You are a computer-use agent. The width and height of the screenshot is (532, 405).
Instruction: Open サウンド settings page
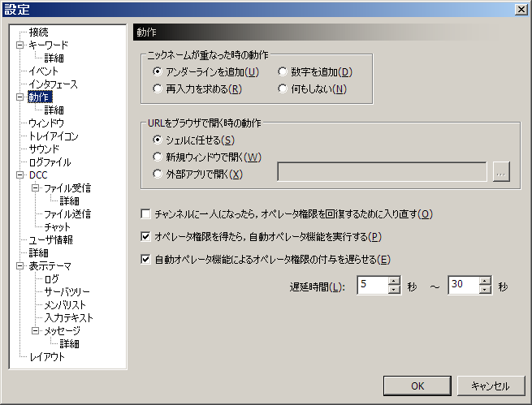click(x=44, y=149)
